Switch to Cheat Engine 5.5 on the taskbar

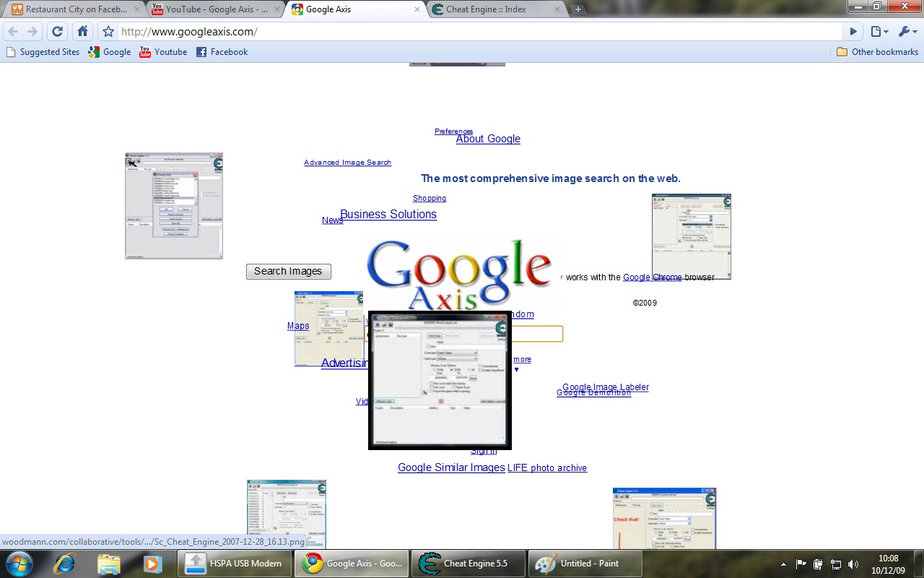[468, 564]
